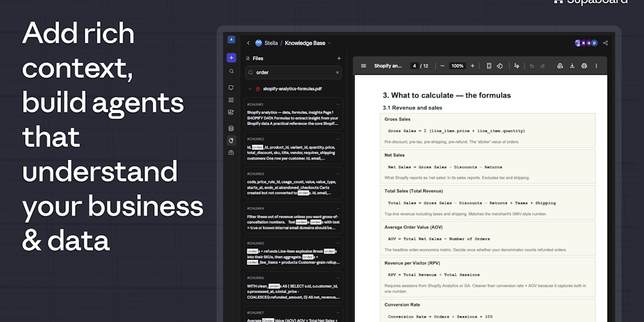Viewport: 644px width, 322px height.
Task: Save the PDF to Drive icon
Action: [560, 65]
